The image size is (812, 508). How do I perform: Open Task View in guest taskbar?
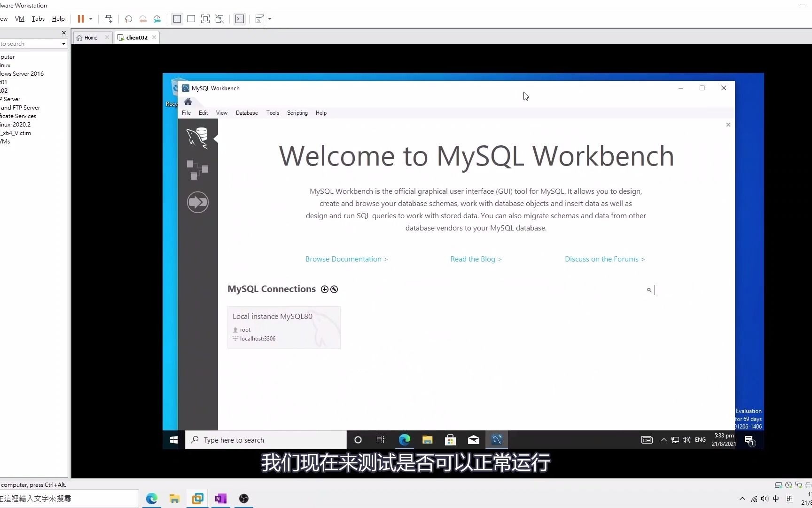pyautogui.click(x=381, y=440)
